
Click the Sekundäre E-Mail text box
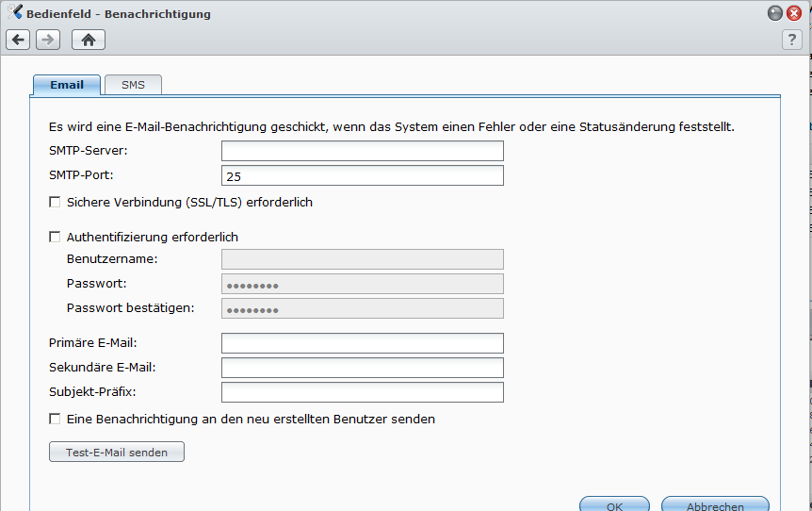click(363, 368)
